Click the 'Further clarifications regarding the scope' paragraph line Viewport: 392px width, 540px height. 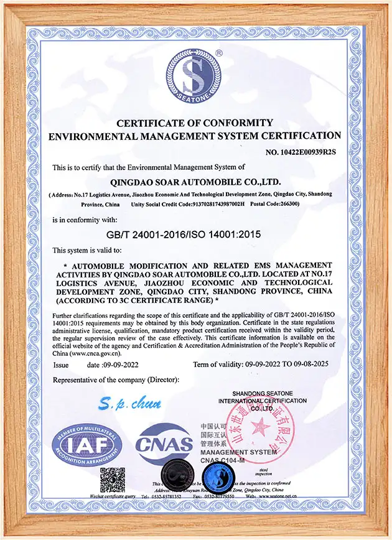[x=194, y=315]
